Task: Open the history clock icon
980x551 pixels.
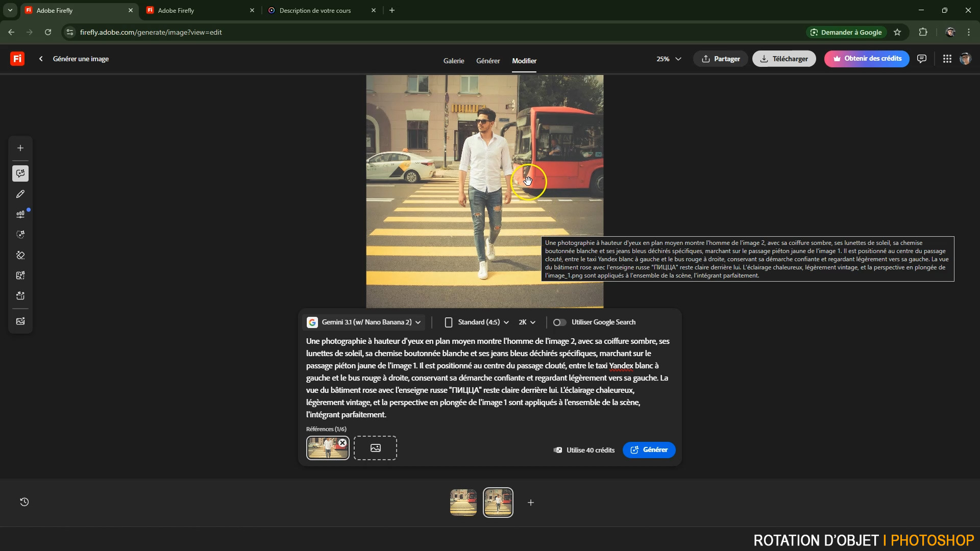Action: (x=24, y=502)
